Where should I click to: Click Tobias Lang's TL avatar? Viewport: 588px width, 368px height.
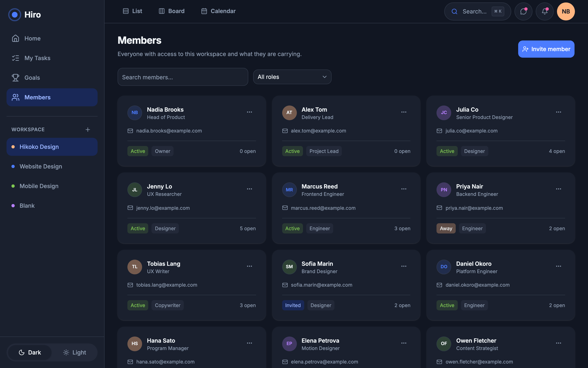[x=135, y=267]
